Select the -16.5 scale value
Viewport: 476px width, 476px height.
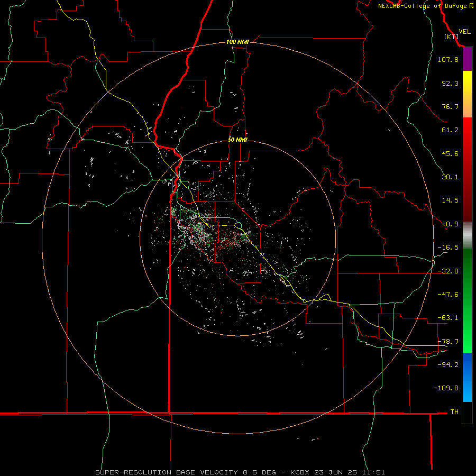448,248
